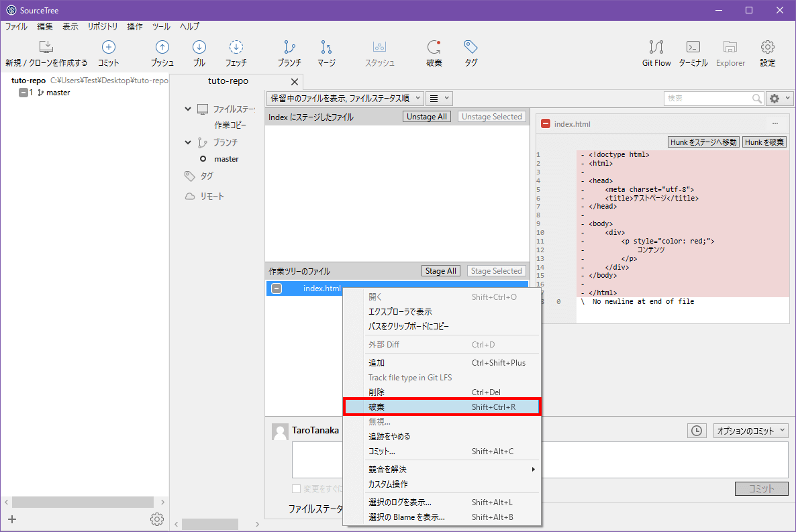Open the commit options (オプションのコミット) dropdown
The height and width of the screenshot is (532, 796).
click(750, 431)
